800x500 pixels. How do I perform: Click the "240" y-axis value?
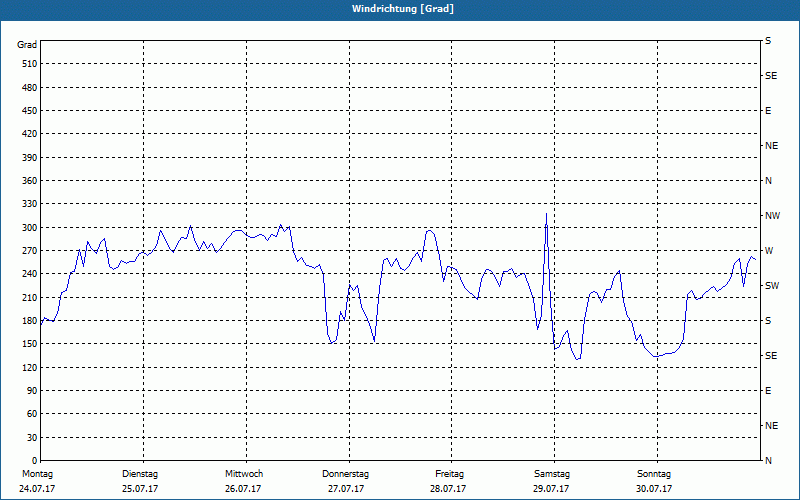(x=30, y=274)
